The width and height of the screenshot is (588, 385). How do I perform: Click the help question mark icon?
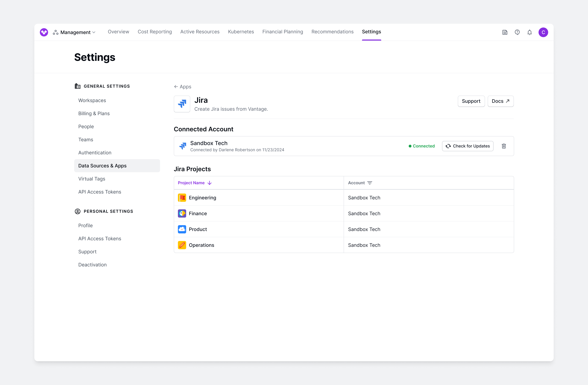[517, 32]
